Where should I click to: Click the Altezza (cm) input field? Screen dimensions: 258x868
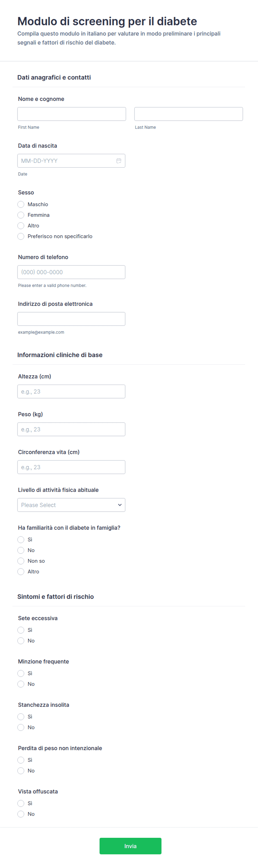pos(71,391)
